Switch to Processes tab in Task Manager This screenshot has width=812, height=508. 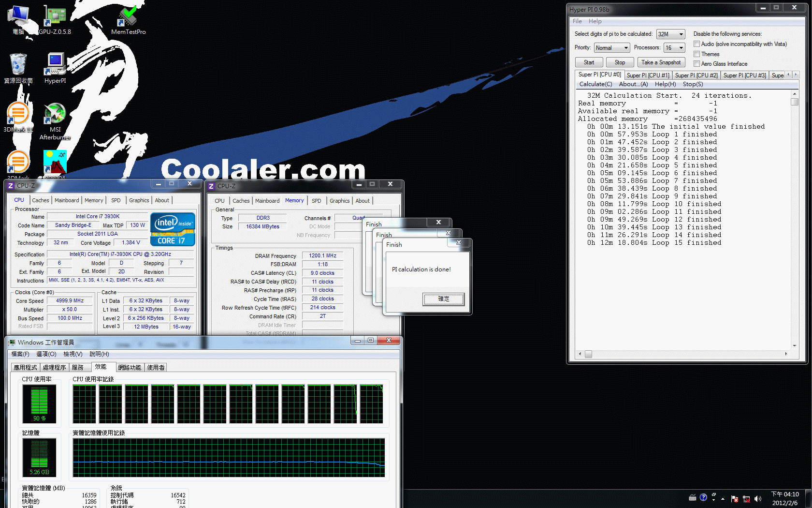[x=54, y=368]
